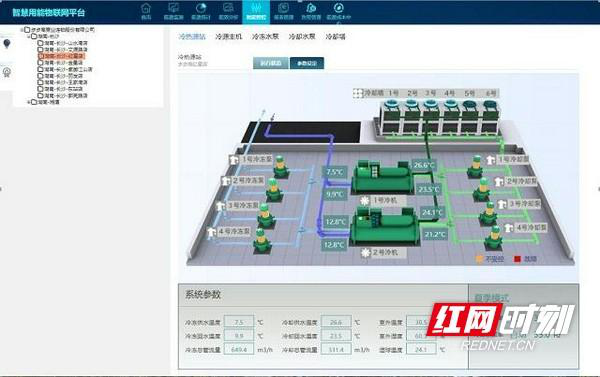Open the home icon in top navigation
Image resolution: width=600 pixels, height=377 pixels.
point(146,8)
